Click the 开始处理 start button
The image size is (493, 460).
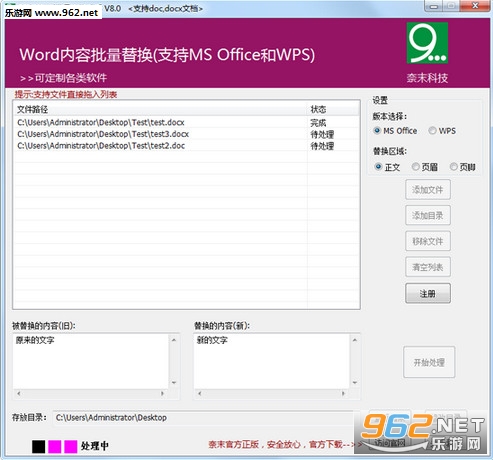tap(429, 362)
